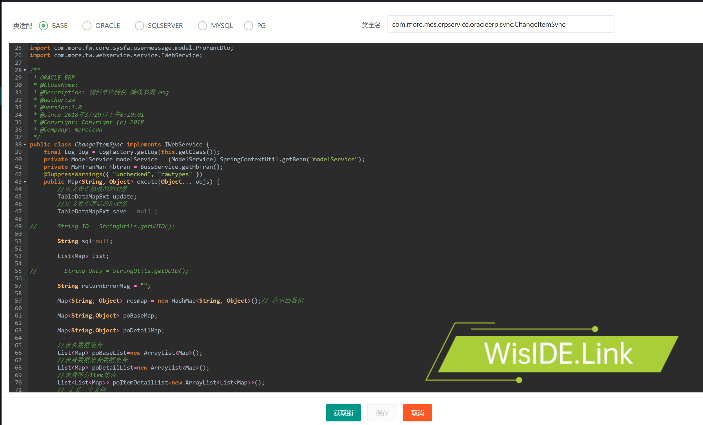
Task: Fold the execute method at its gutter arrow
Action: pos(26,181)
